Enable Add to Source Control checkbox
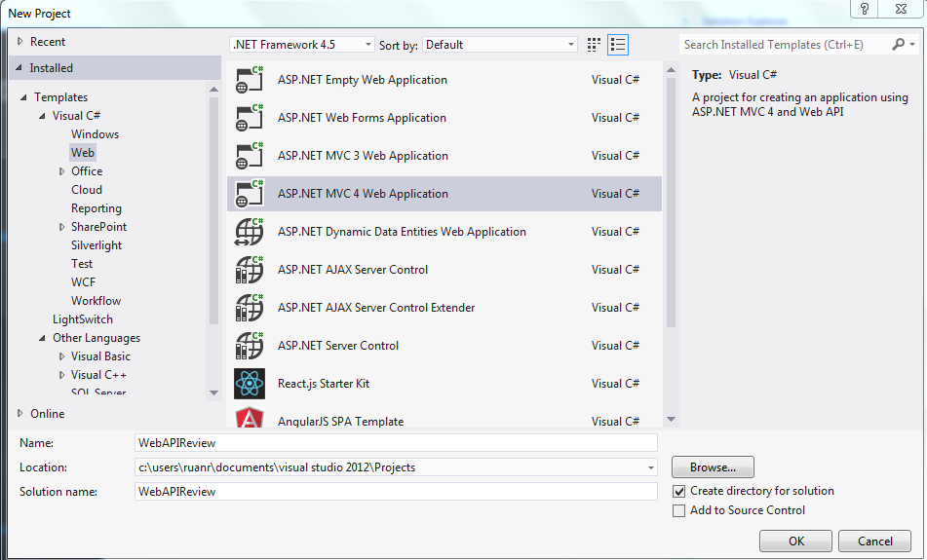 678,510
